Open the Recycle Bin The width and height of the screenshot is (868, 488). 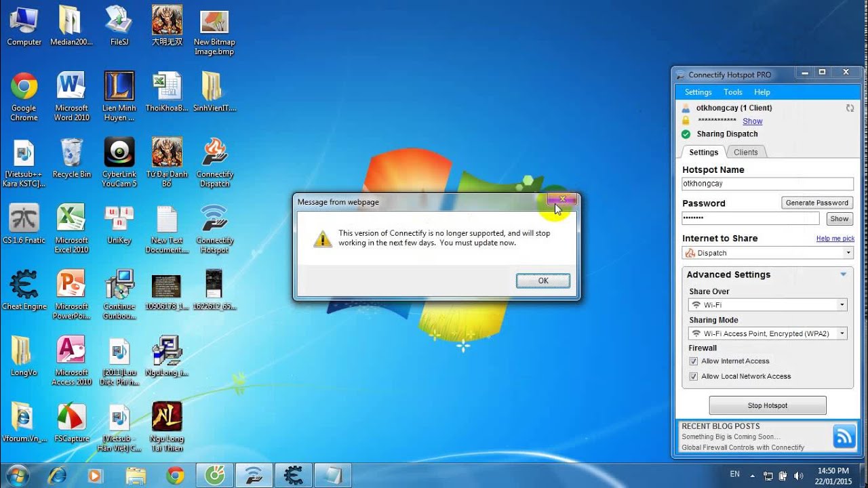pyautogui.click(x=72, y=157)
